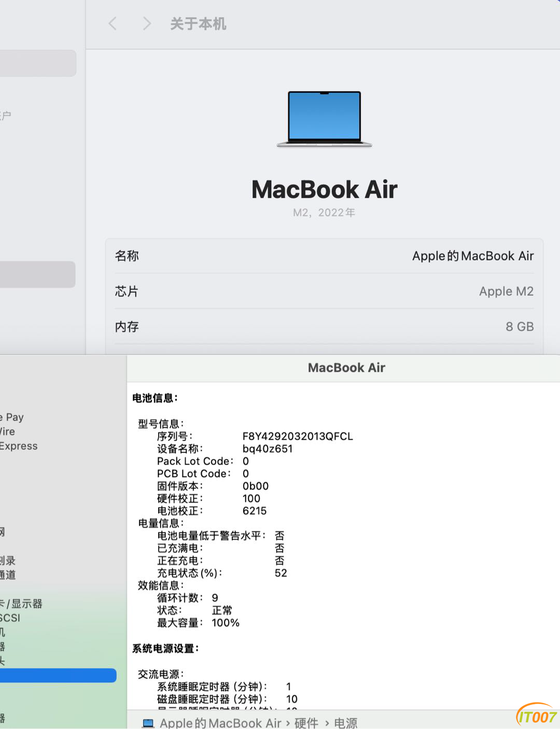This screenshot has height=729, width=560.
Task: Click firmware version value '0b00'
Action: 256,486
